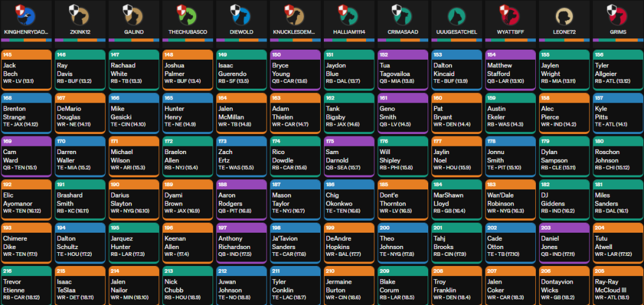644x305 pixels.
Task: Open the HALLIAM1114 team avatar
Action: click(x=348, y=14)
